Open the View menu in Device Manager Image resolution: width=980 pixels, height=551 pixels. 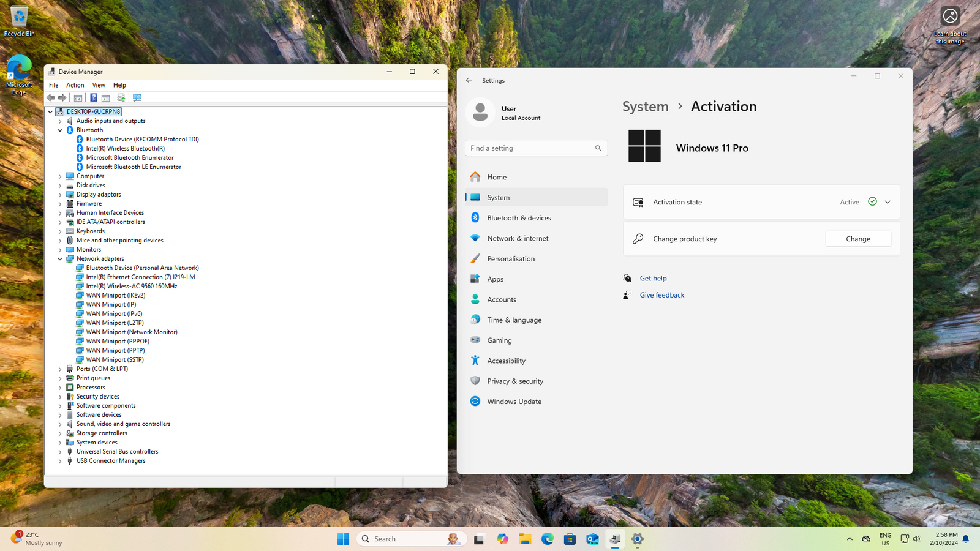click(x=99, y=85)
